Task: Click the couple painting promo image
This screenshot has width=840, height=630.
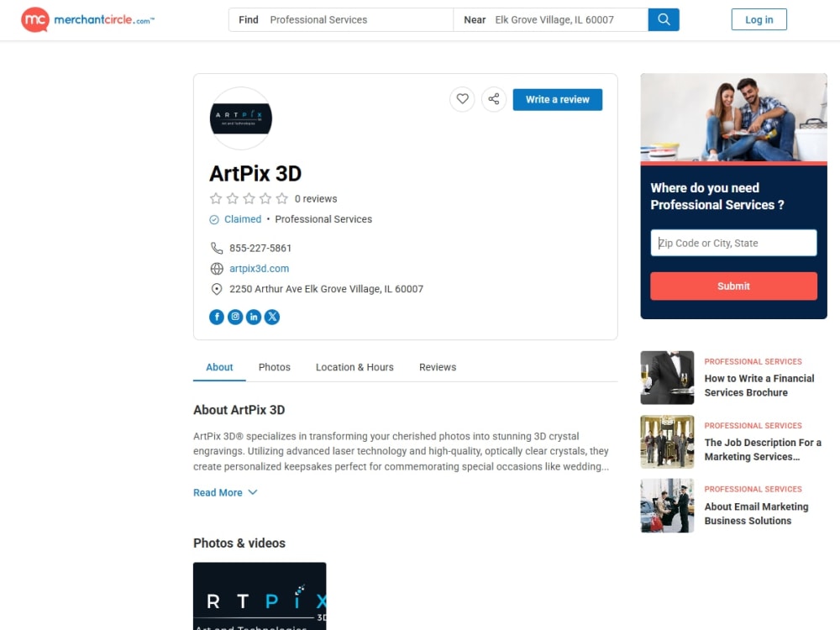Action: (x=733, y=118)
